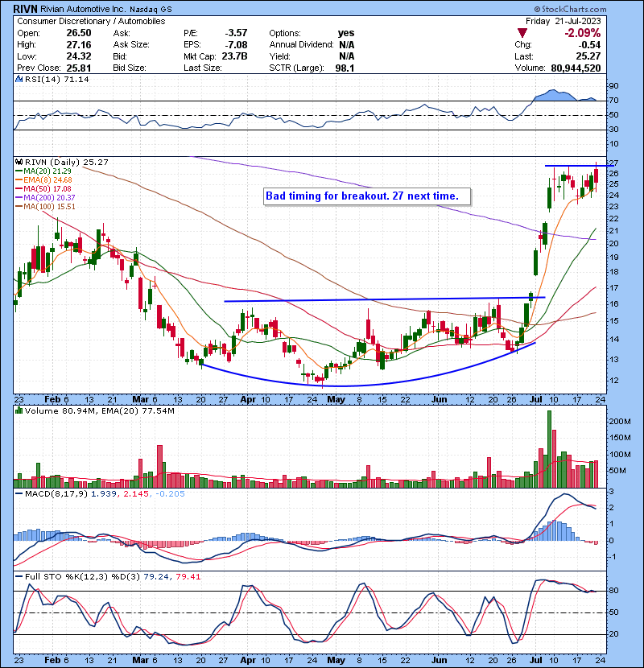Screen dimensions: 644x668
Task: Click the MA(100) 15.51 legend entry
Action: (45, 207)
